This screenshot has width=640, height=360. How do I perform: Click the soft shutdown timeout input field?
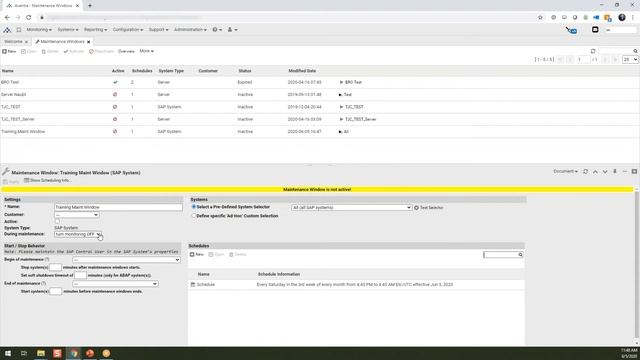click(x=80, y=276)
